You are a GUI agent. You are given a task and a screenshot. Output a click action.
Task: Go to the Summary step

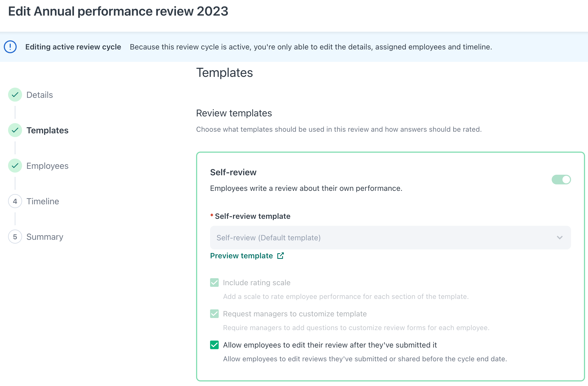[45, 237]
